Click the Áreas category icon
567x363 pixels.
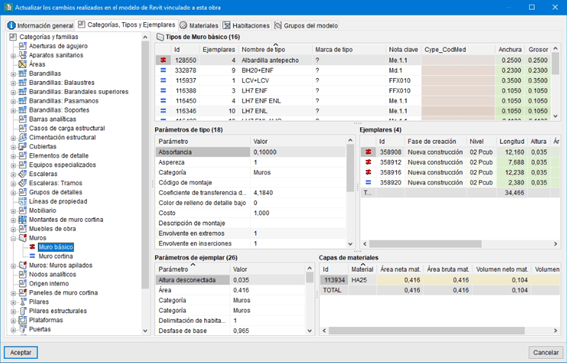(x=22, y=64)
